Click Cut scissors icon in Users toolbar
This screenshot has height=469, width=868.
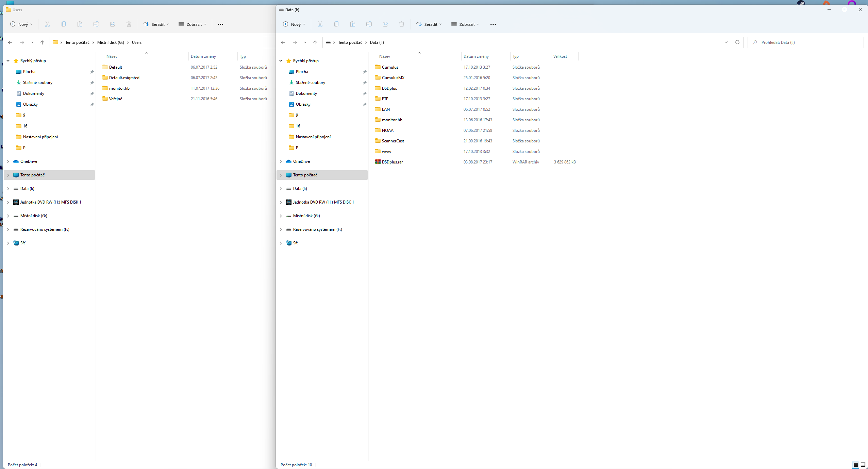click(x=47, y=24)
